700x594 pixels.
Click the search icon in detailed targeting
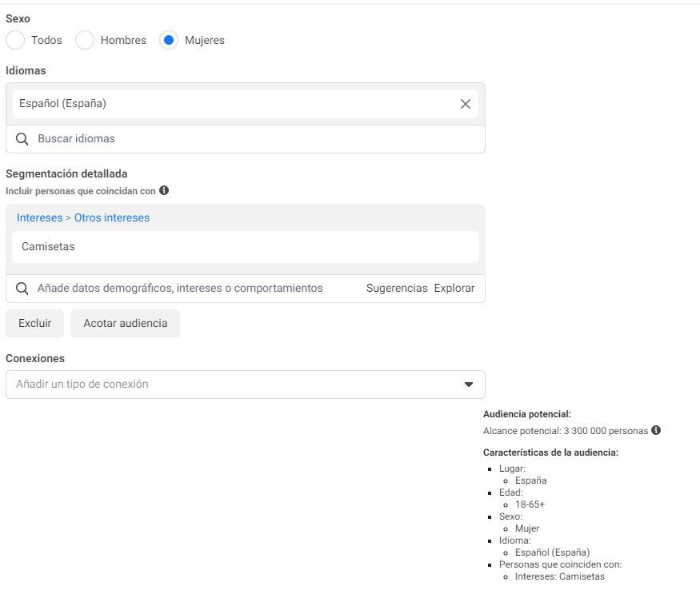[x=22, y=289]
